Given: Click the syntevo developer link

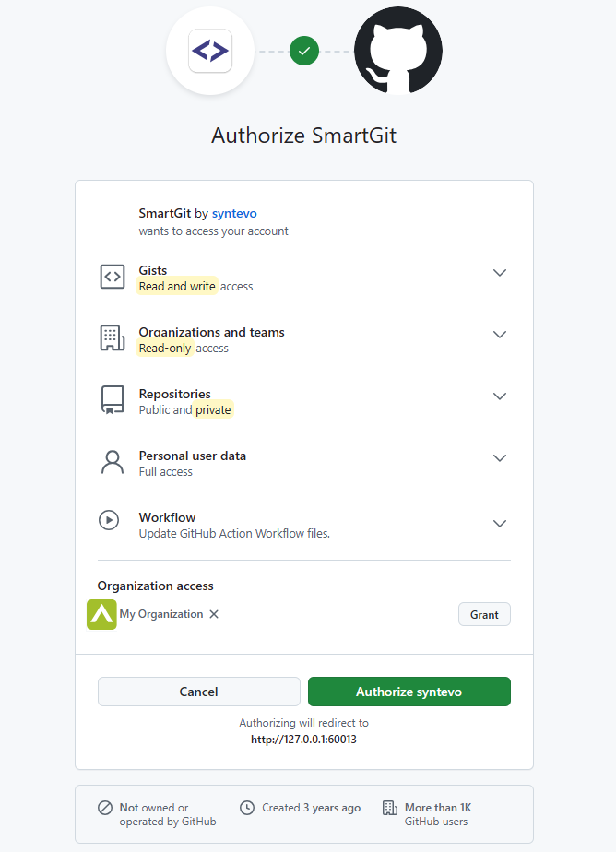Looking at the screenshot, I should (x=233, y=213).
